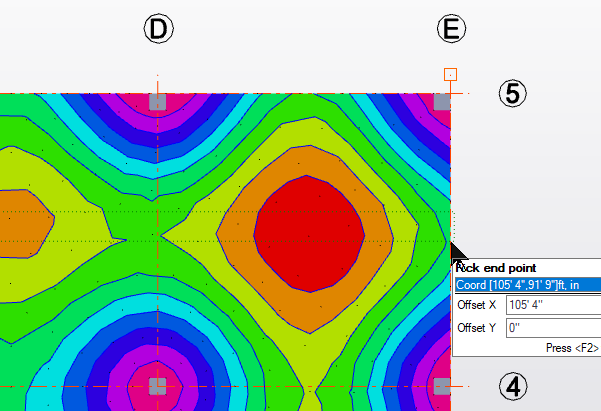The image size is (601, 411).
Task: Click grid bubble label E
Action: [452, 29]
